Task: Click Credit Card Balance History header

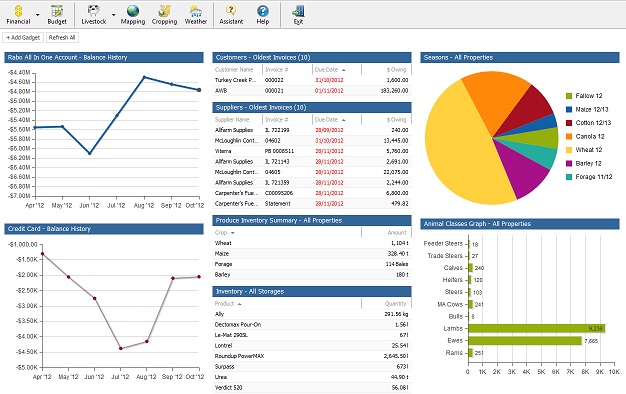Action: click(x=104, y=229)
